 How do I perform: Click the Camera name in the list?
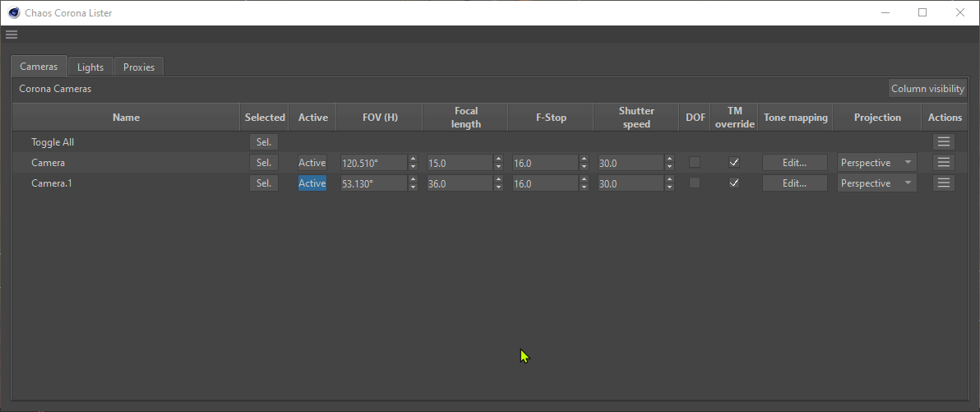(49, 163)
